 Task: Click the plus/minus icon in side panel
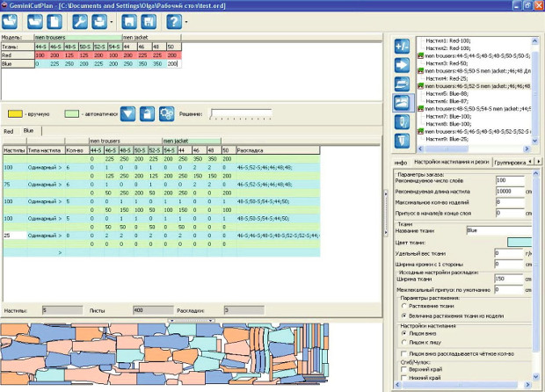[403, 46]
